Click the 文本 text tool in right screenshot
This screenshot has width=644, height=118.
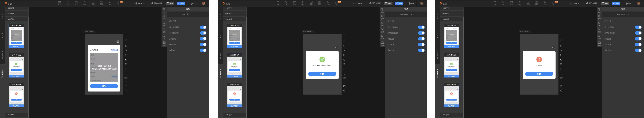click(495, 3)
